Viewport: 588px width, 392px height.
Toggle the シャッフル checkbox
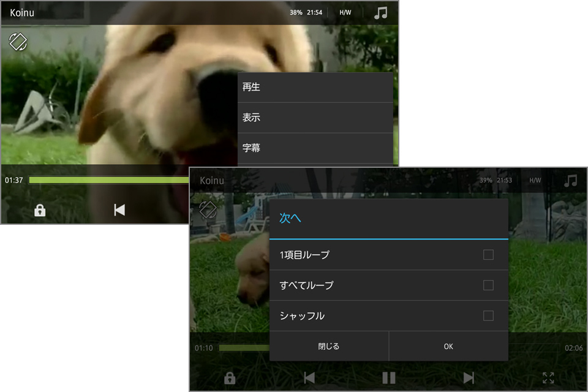[x=488, y=316]
